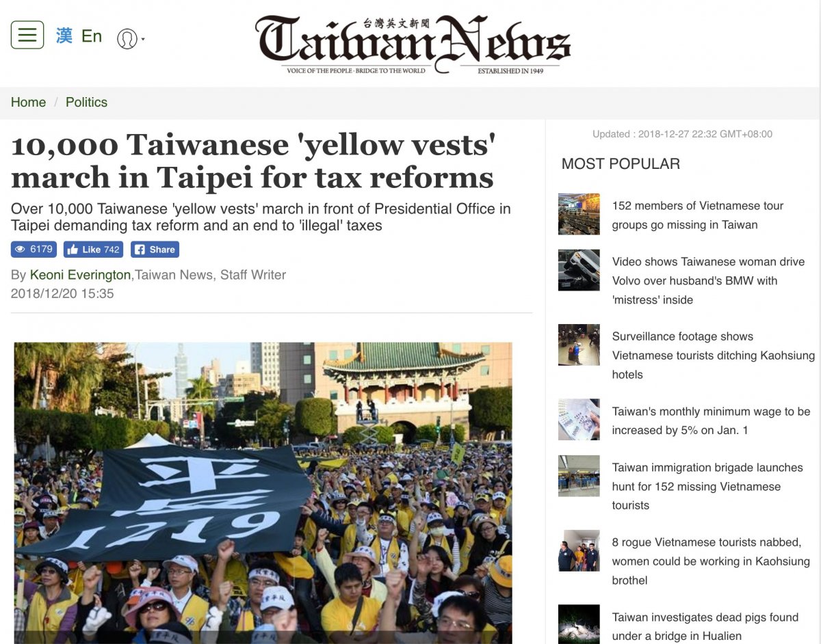The image size is (821, 644).
Task: Open the user account dropdown arrow
Action: point(143,40)
